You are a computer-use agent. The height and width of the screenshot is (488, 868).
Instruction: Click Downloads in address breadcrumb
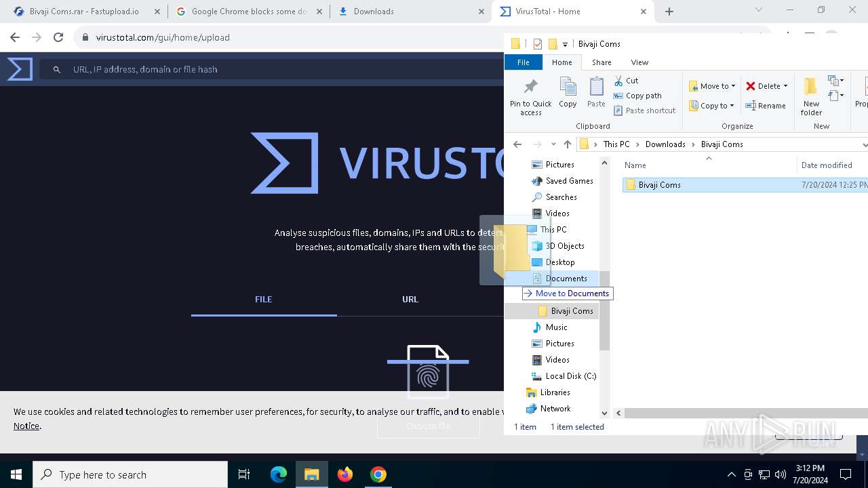click(665, 144)
